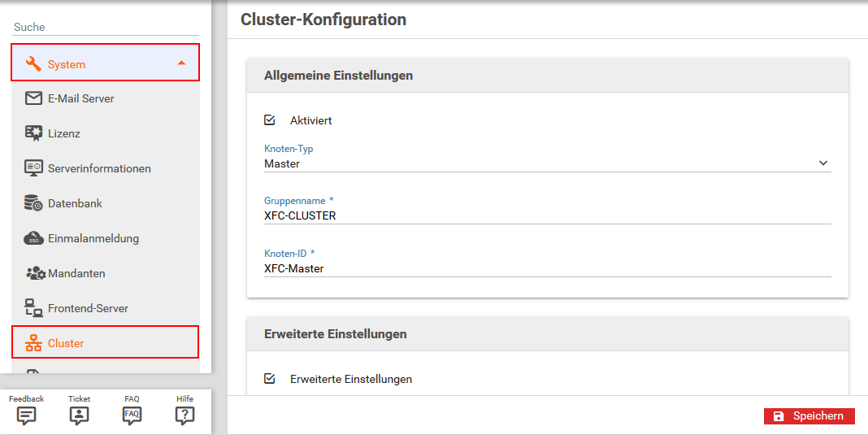The height and width of the screenshot is (435, 868).
Task: Select the Frontend-Server icon
Action: pyautogui.click(x=33, y=308)
